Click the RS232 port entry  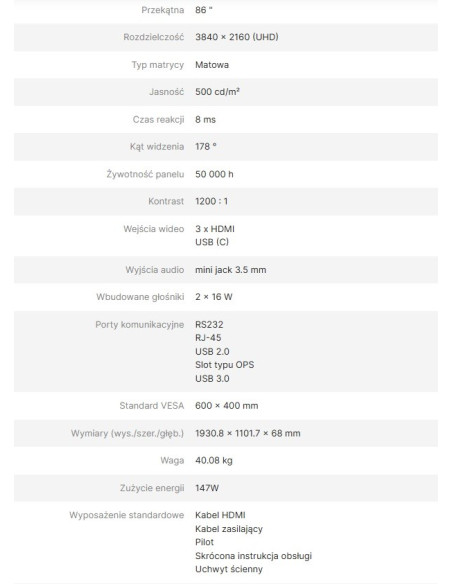pos(209,324)
